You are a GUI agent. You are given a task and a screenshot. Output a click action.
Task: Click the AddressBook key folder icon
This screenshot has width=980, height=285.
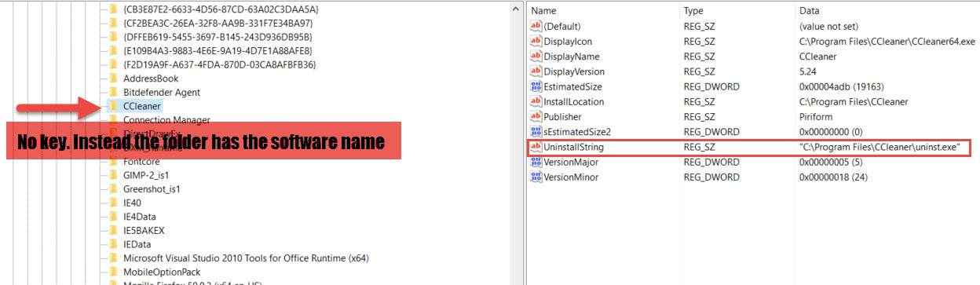[113, 79]
